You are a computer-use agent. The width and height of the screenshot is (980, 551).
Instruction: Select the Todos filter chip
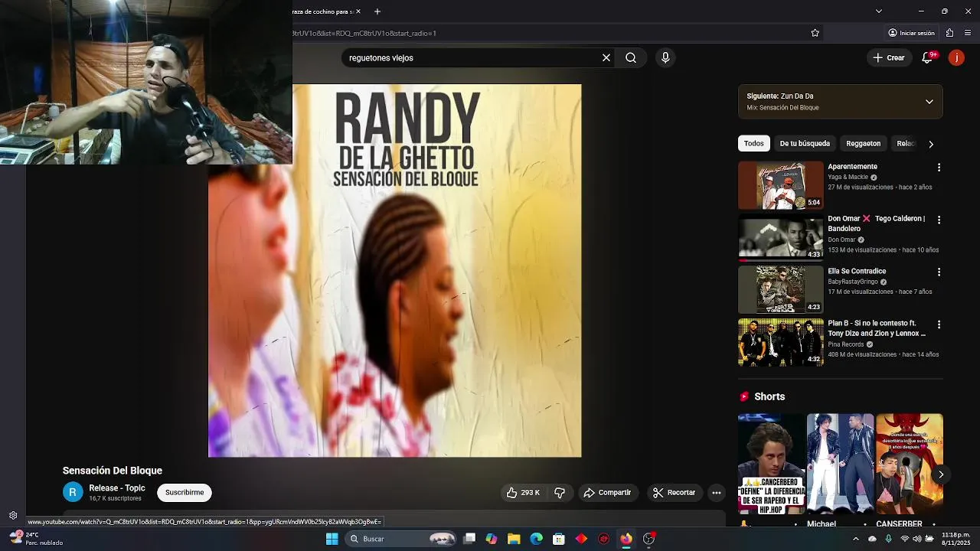click(753, 143)
